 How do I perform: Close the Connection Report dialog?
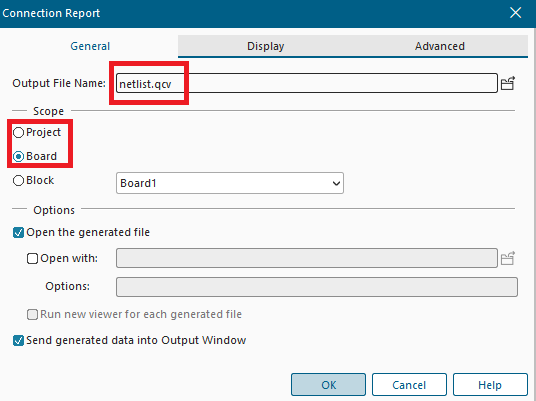(x=515, y=13)
